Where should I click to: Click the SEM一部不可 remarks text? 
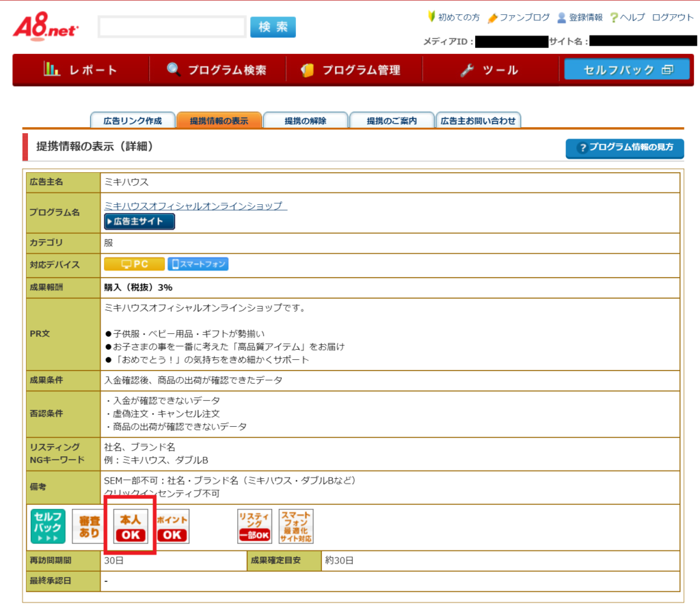(230, 480)
